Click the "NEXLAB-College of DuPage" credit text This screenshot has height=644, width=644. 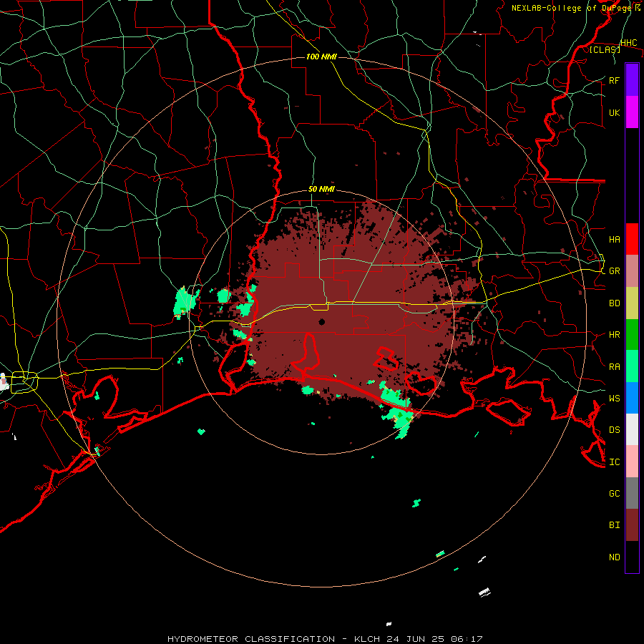coord(571,8)
